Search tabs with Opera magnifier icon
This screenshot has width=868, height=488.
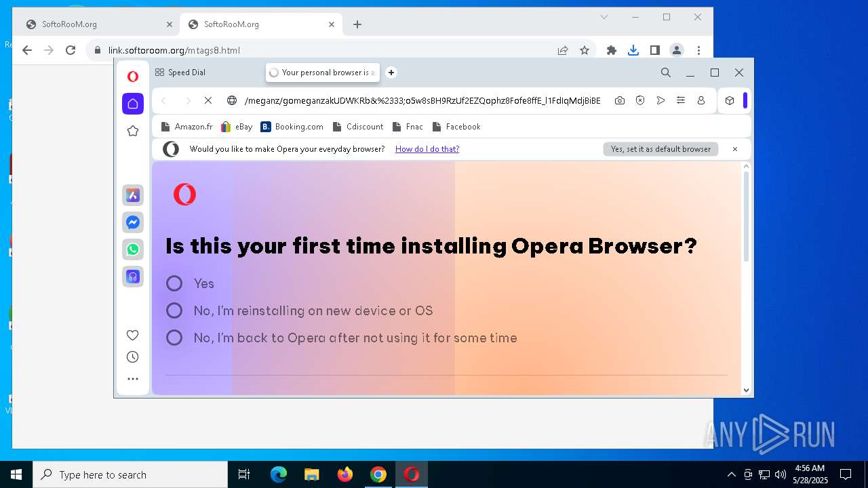[x=666, y=73]
